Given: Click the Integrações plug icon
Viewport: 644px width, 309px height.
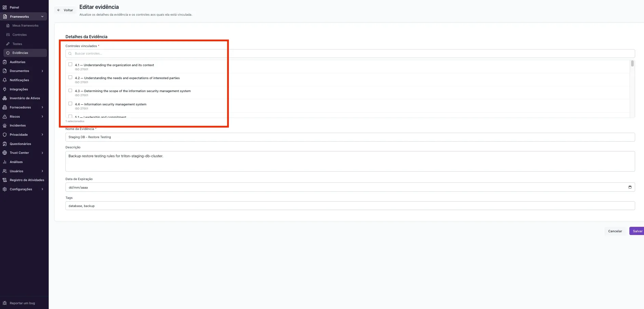Looking at the screenshot, I should point(5,89).
